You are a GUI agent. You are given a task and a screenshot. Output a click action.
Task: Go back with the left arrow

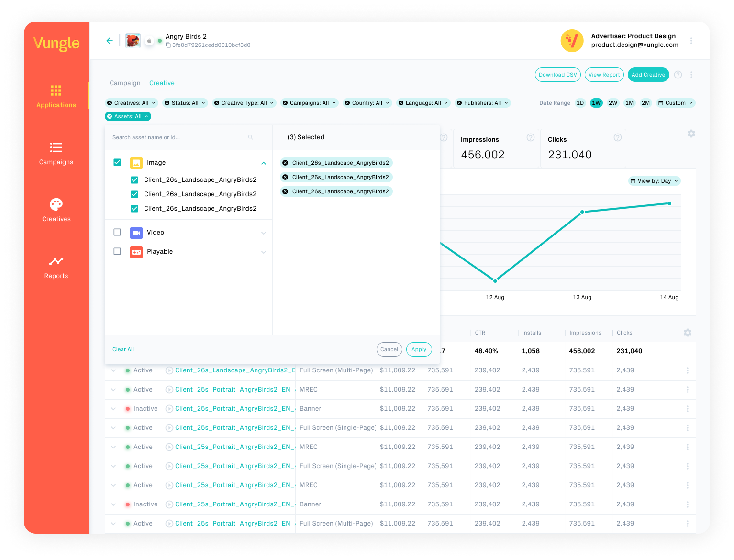pos(110,41)
